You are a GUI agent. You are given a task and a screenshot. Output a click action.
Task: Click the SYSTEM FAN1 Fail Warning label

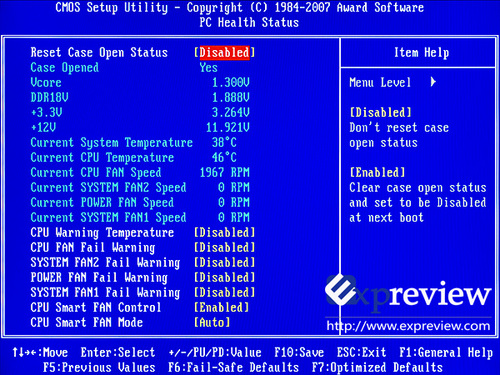pyautogui.click(x=105, y=293)
